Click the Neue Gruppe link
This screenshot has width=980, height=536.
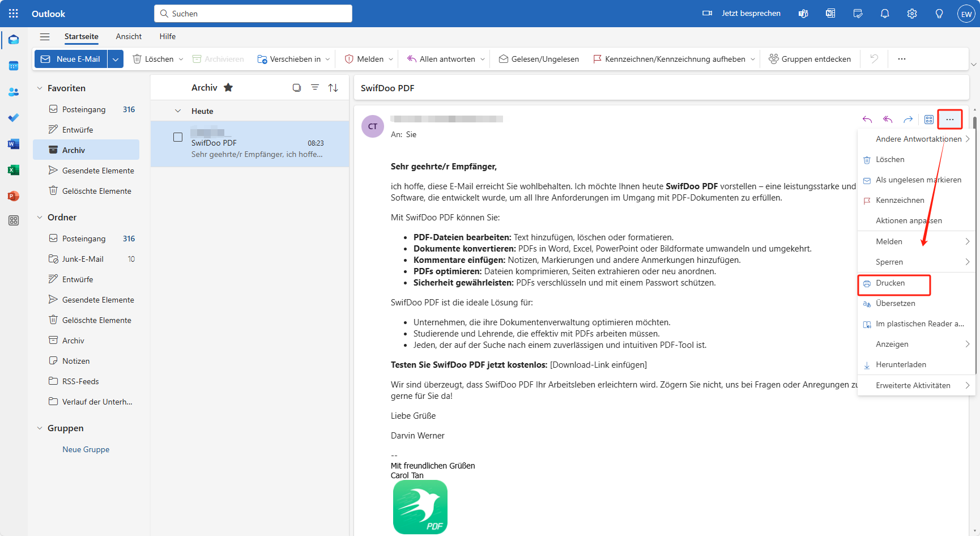[x=86, y=449]
